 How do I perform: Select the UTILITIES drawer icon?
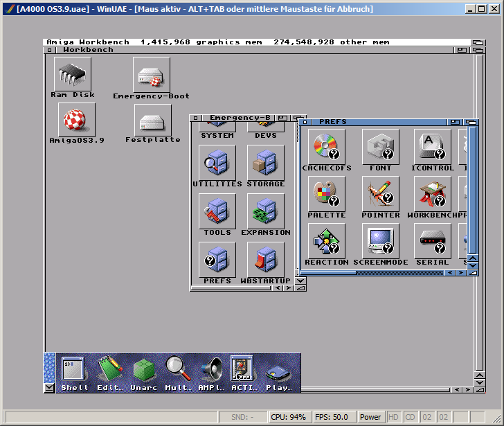(217, 163)
